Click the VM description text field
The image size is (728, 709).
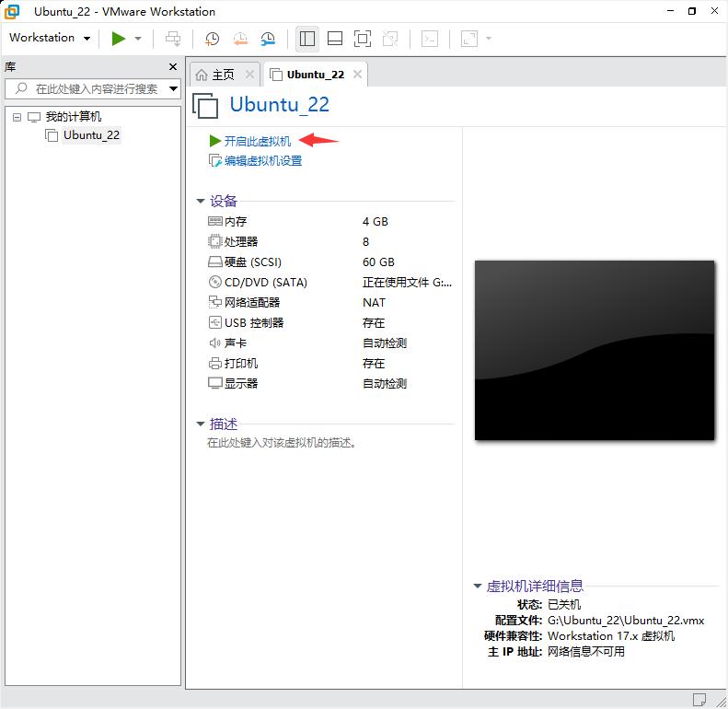pos(282,443)
